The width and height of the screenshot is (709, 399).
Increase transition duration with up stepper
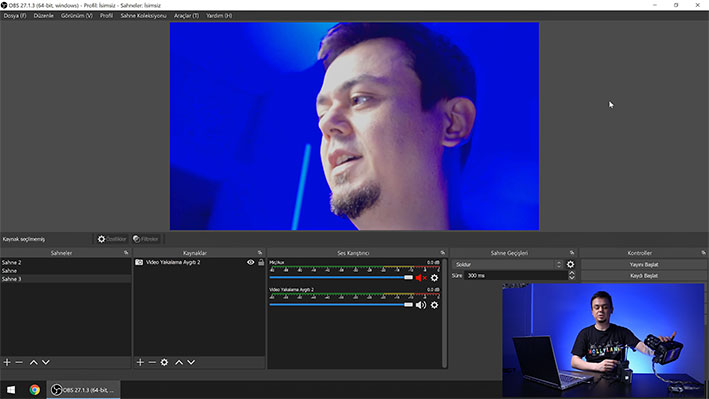pyautogui.click(x=572, y=273)
